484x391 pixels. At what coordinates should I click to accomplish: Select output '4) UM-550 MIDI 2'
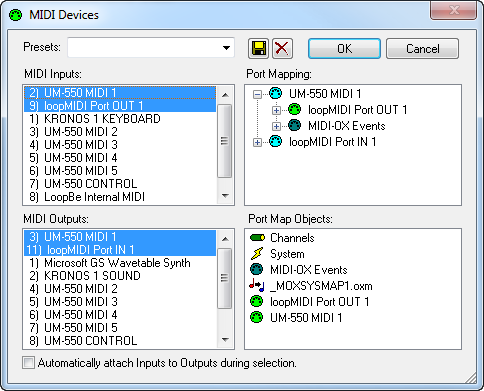tap(120, 289)
